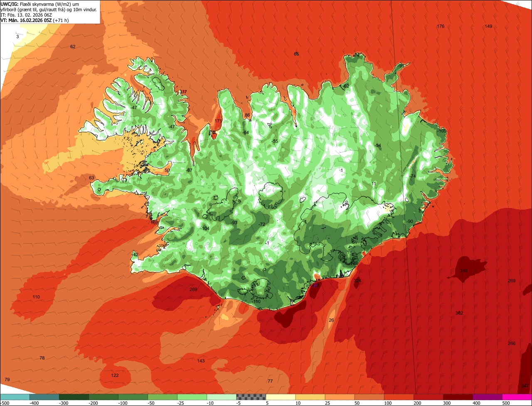
Task: Click the map value -67
Action: pyautogui.click(x=189, y=171)
